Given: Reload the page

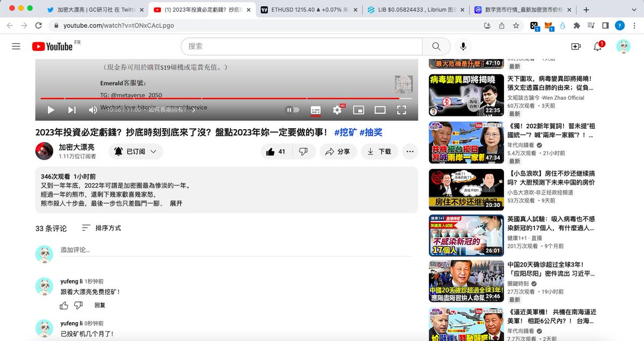Looking at the screenshot, I should pyautogui.click(x=39, y=25).
